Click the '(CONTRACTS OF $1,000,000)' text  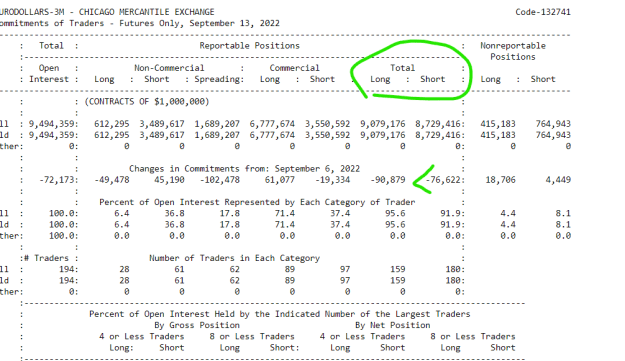tap(147, 102)
